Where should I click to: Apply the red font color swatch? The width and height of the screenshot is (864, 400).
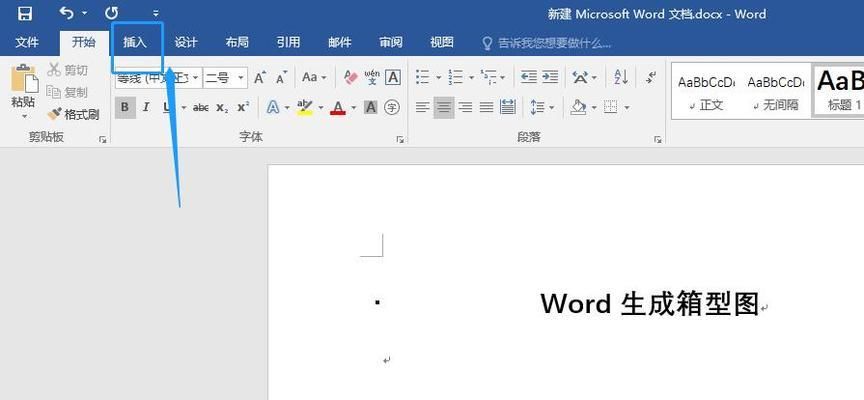coord(339,108)
